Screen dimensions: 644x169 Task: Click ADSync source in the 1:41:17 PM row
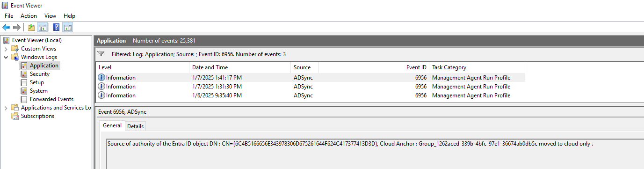point(303,78)
